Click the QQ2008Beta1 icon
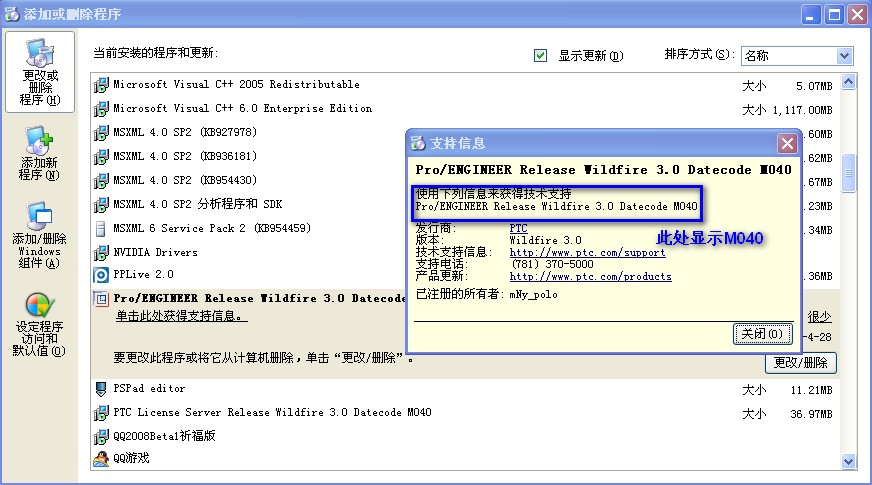The image size is (872, 485). click(101, 437)
